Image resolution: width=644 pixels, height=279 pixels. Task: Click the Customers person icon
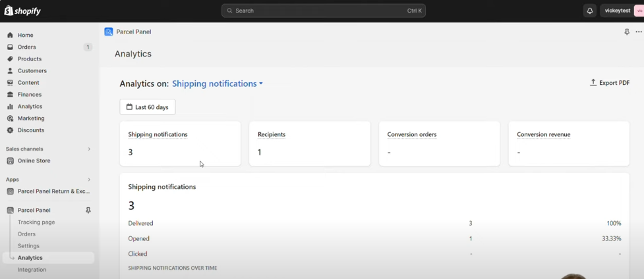(11, 71)
